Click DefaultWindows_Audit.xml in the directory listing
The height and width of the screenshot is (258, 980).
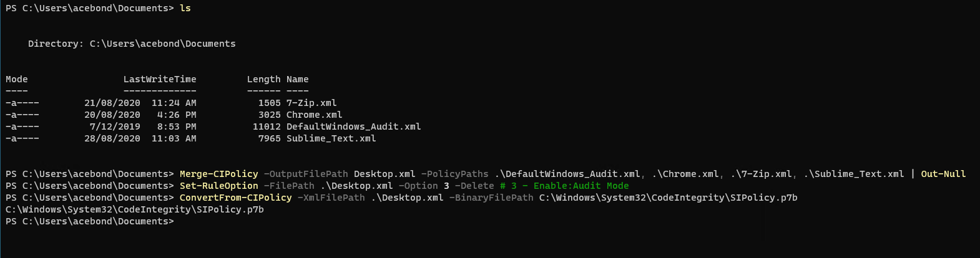353,127
